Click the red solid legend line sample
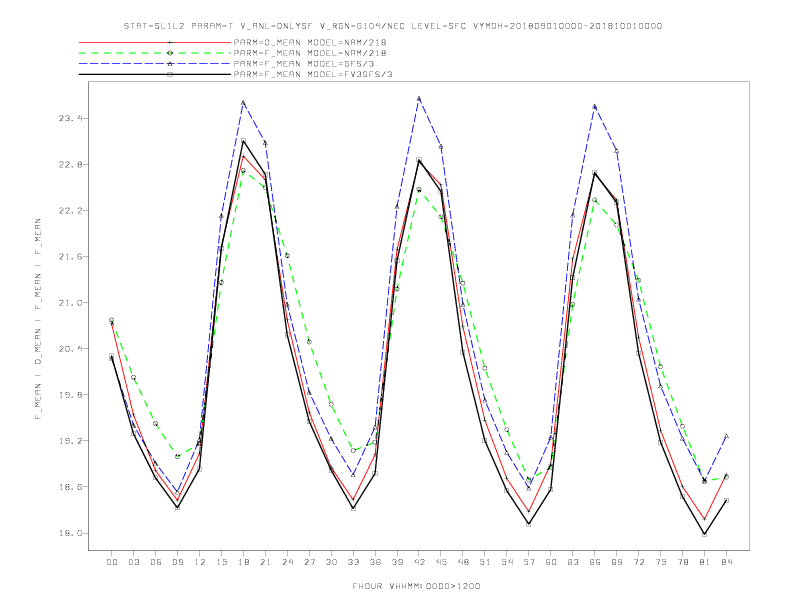This screenshot has height=612, width=792. (155, 42)
